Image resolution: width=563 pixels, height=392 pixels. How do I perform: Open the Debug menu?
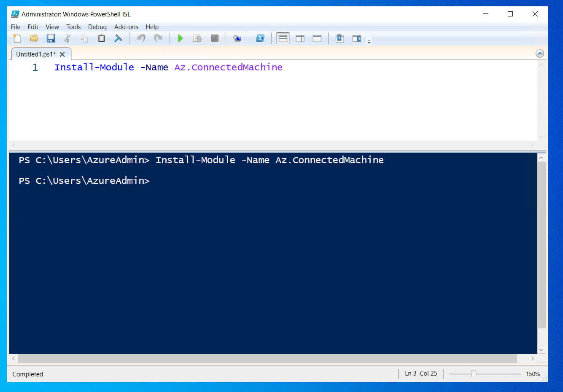tap(97, 27)
